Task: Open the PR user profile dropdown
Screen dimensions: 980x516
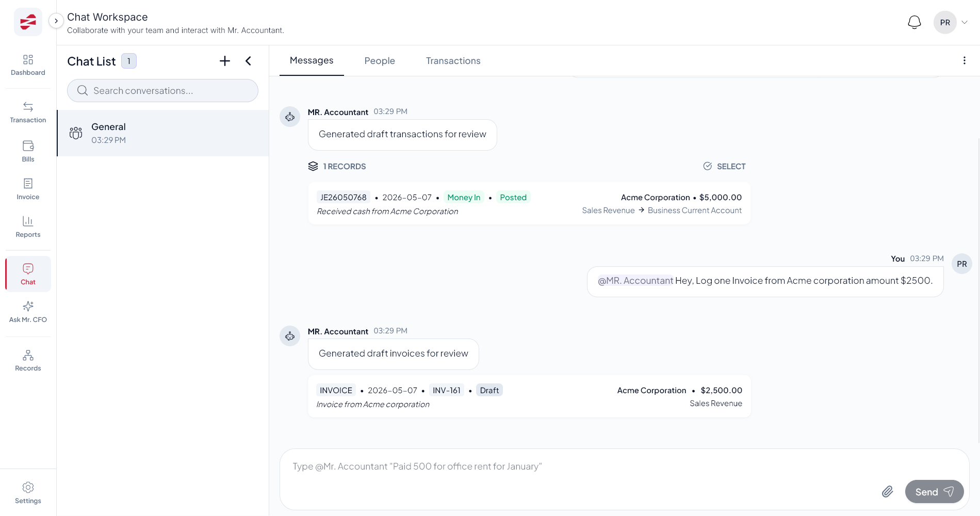Action: click(x=951, y=22)
